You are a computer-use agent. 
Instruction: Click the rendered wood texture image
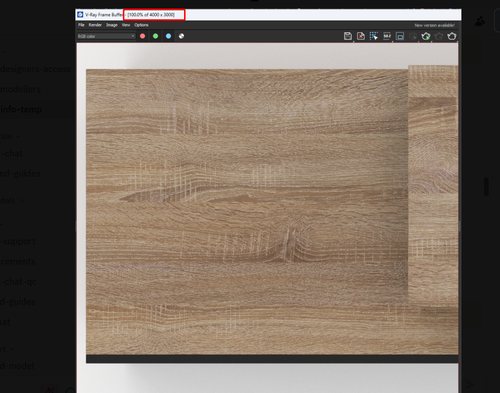(267, 217)
